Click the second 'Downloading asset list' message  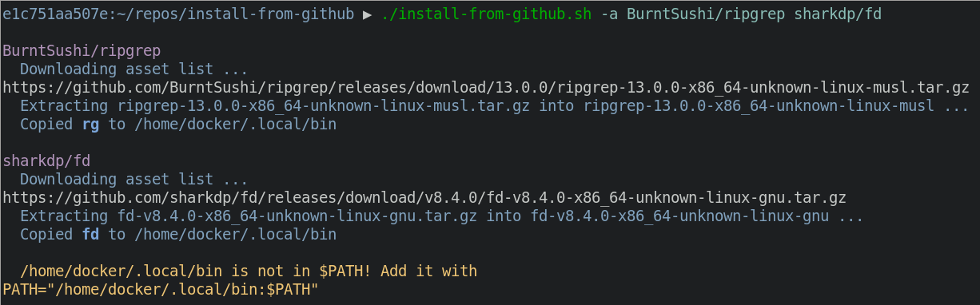(134, 179)
